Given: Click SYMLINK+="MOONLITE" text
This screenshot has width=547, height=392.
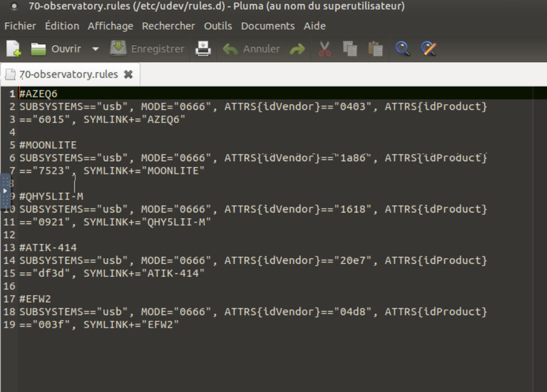Looking at the screenshot, I should coord(144,170).
